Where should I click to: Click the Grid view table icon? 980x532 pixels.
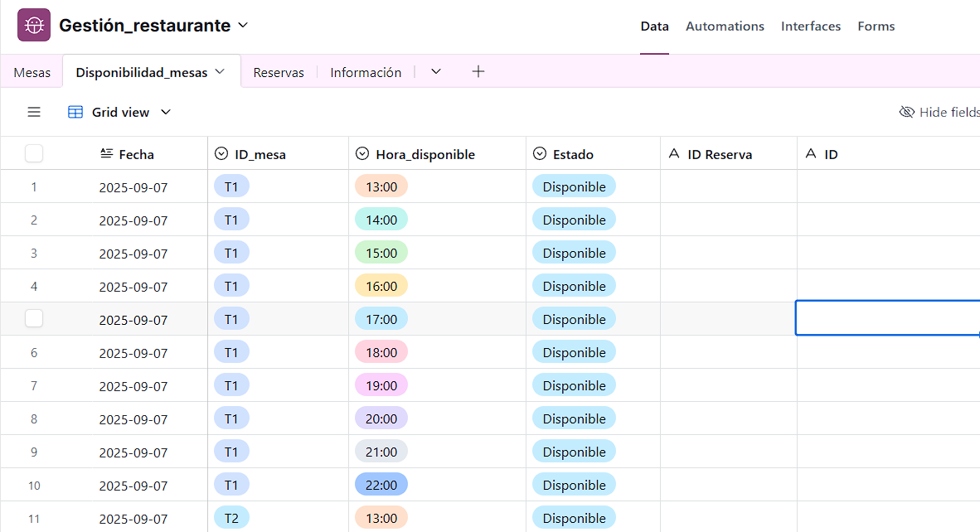pos(75,112)
